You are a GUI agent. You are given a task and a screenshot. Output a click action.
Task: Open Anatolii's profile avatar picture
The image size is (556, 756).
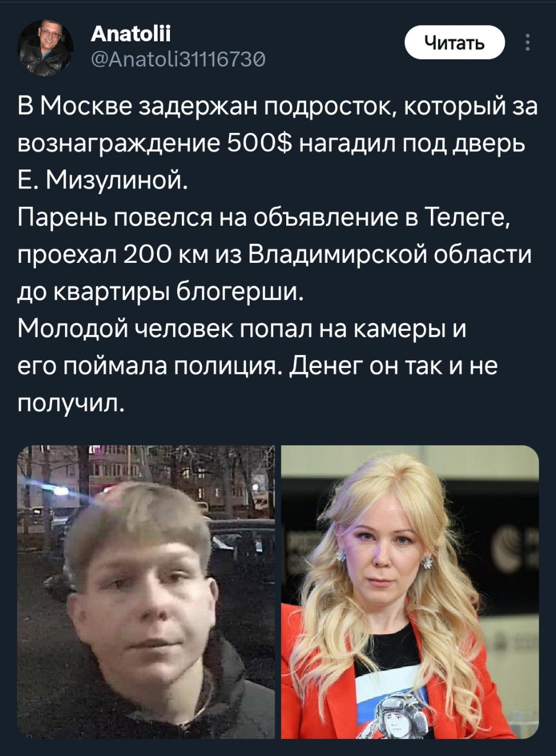(x=46, y=47)
